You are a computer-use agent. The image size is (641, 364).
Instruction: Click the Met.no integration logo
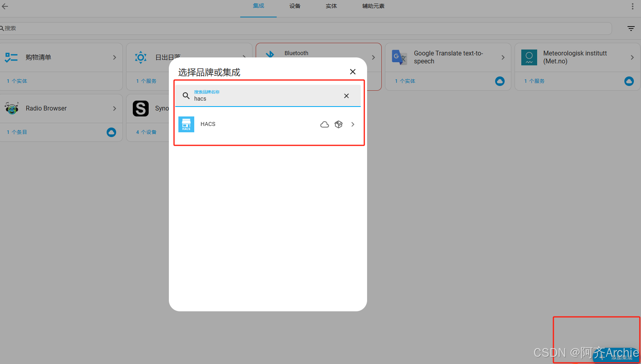[529, 57]
